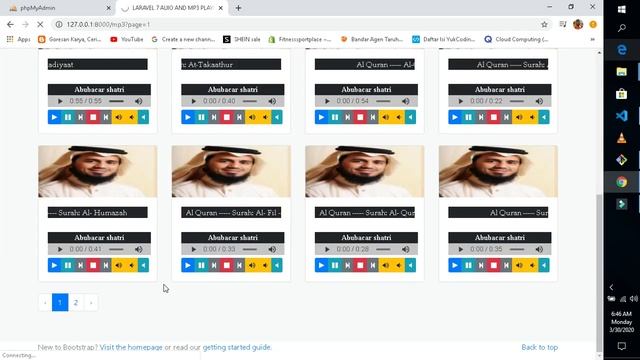The height and width of the screenshot is (360, 640).
Task: Select the LARAVEL 7 AUDIO AND MP3 tab
Action: coord(171,8)
